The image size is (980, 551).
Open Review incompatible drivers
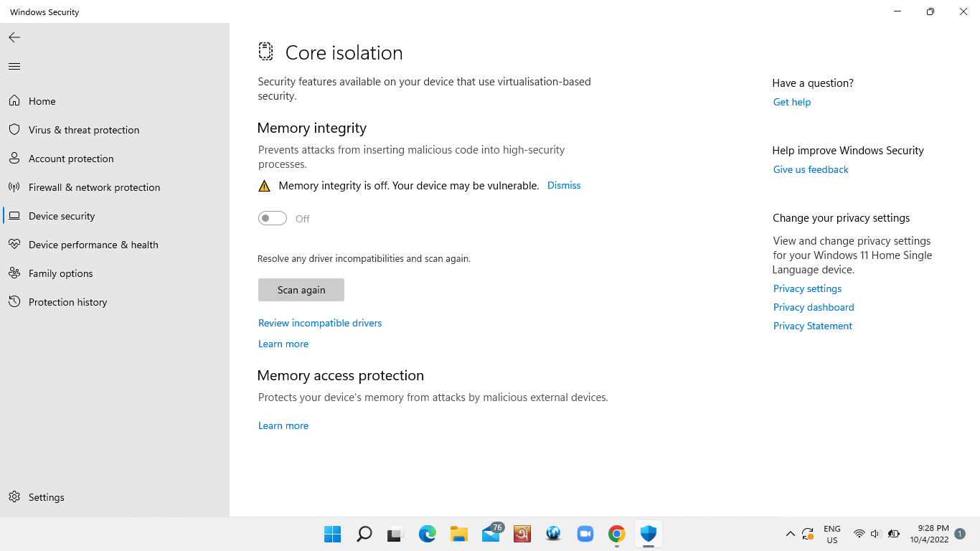320,323
